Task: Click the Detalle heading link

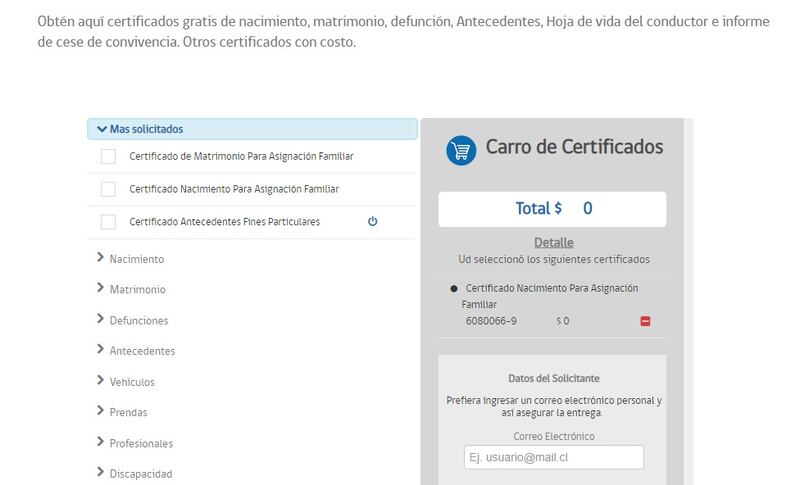Action: (554, 242)
